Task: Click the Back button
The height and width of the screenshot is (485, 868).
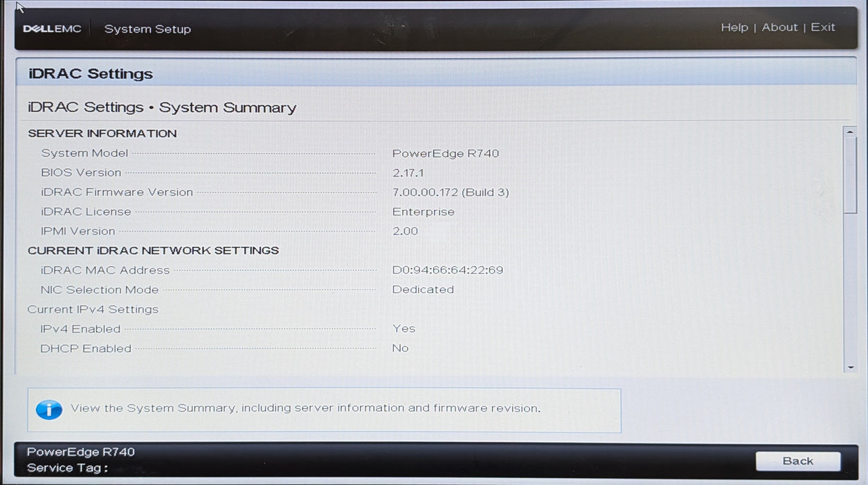Action: pyautogui.click(x=798, y=461)
